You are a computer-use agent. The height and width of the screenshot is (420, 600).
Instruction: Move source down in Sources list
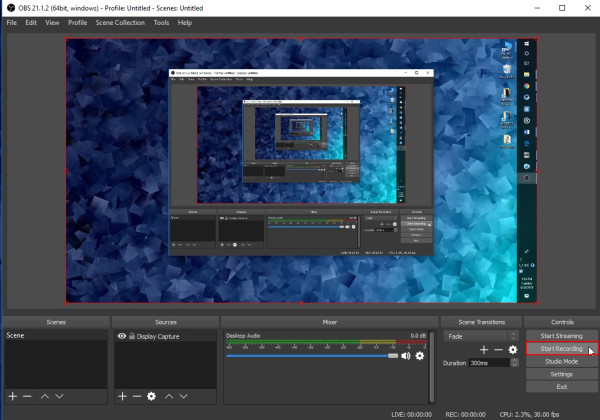[x=184, y=396]
